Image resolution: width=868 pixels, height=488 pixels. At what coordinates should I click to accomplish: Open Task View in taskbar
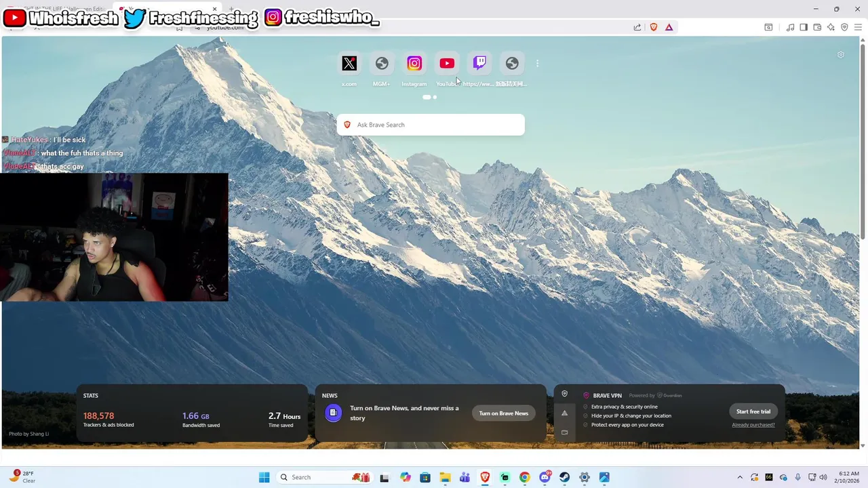pos(384,477)
